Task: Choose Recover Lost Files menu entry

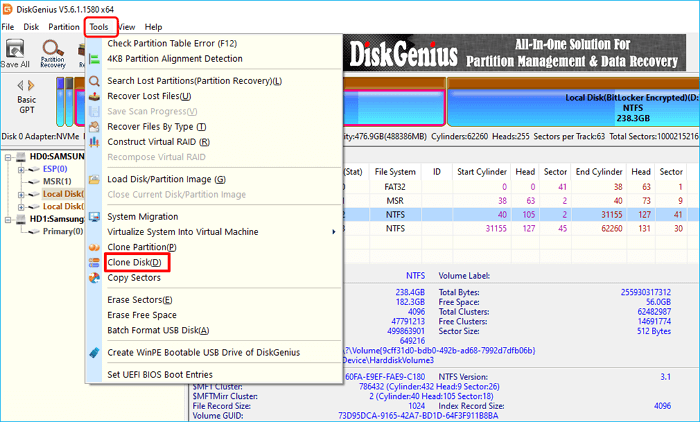Action: pos(149,96)
